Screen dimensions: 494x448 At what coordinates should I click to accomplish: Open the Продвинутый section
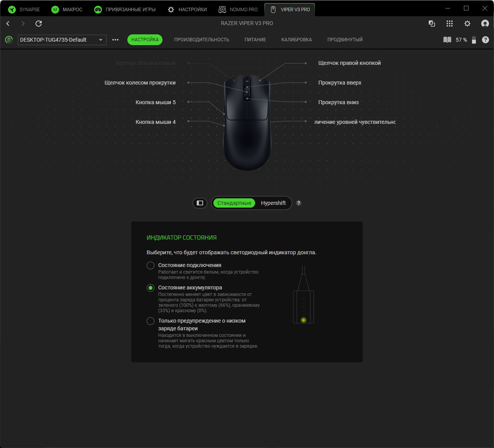click(x=345, y=40)
